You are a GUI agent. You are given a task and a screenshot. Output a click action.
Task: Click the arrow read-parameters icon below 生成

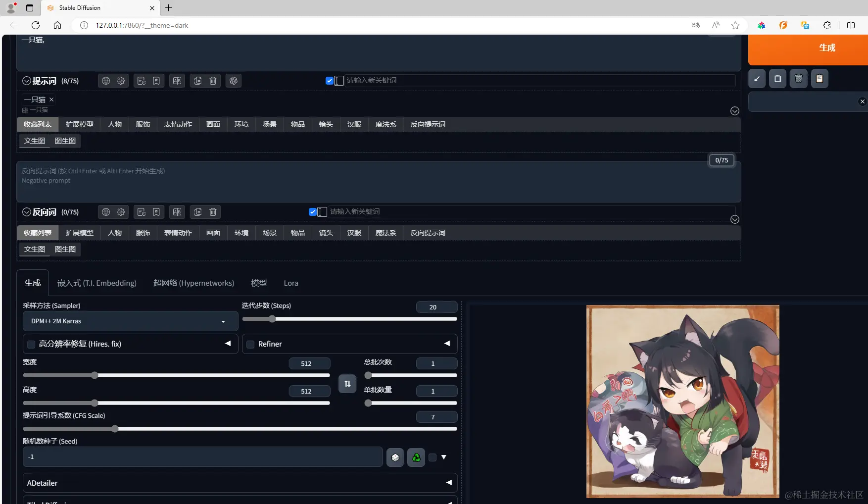pos(757,79)
